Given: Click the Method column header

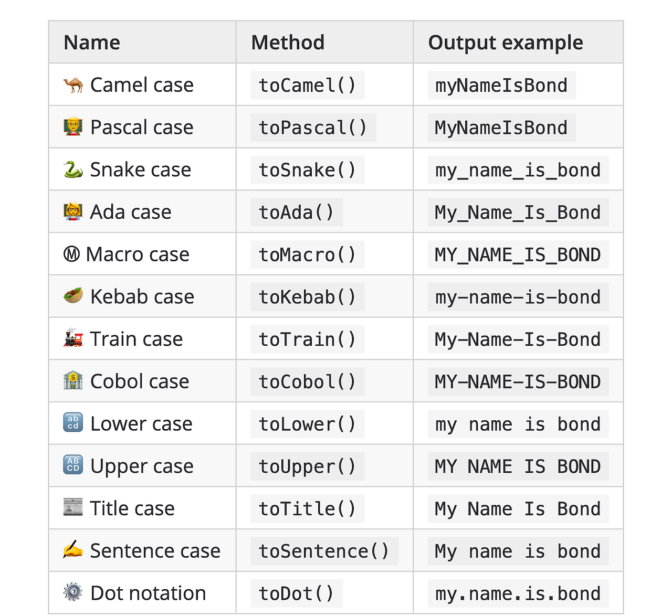Looking at the screenshot, I should tap(288, 43).
